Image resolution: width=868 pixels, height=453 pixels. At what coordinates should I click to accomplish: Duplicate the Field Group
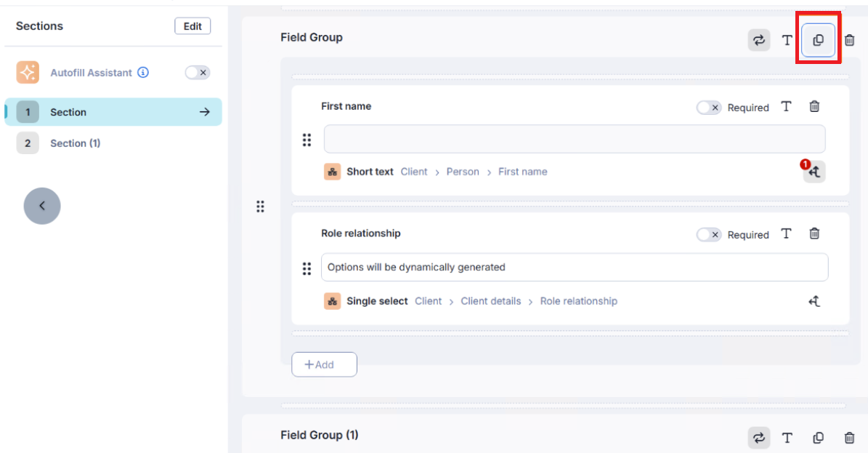818,41
